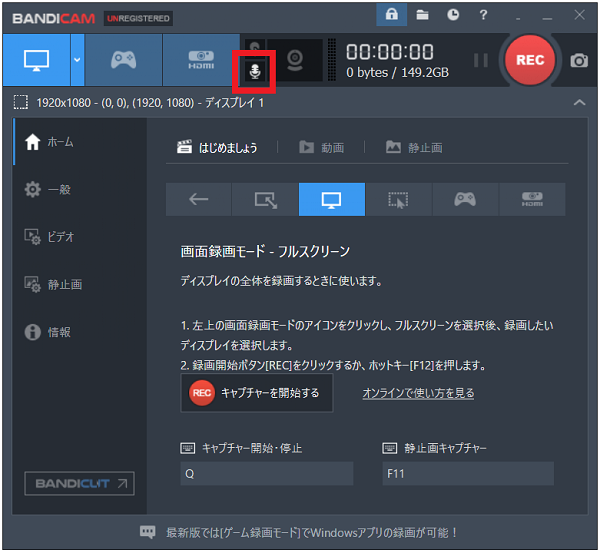600x553 pixels.
Task: Click keyboard icon beside 静止画キャプチャー
Action: click(x=390, y=448)
